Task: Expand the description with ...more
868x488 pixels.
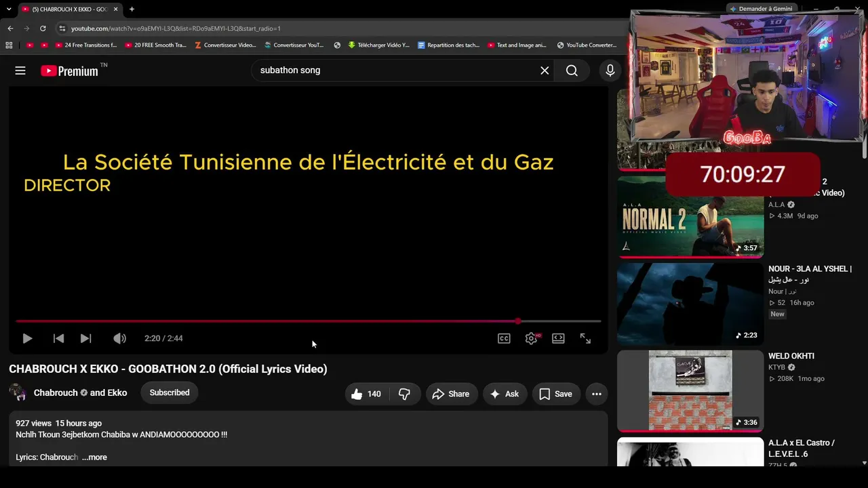Action: (x=94, y=457)
